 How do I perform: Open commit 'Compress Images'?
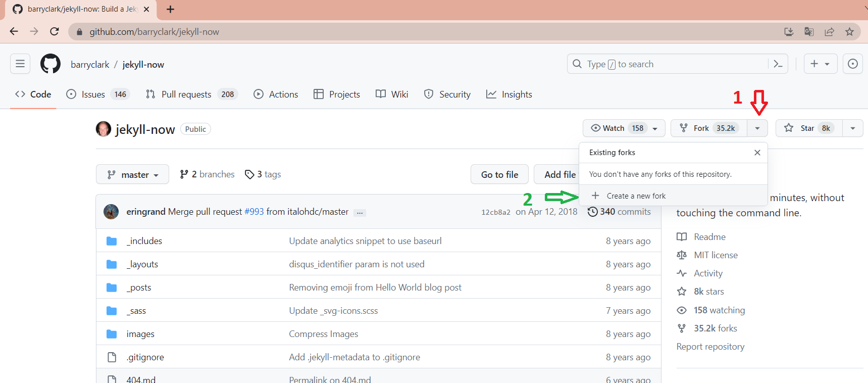[x=324, y=334]
